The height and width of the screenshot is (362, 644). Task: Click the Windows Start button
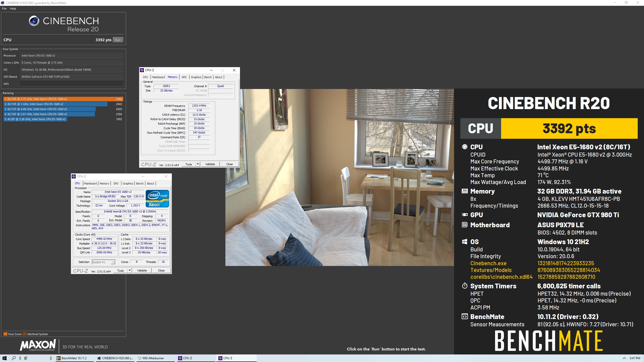click(x=4, y=358)
